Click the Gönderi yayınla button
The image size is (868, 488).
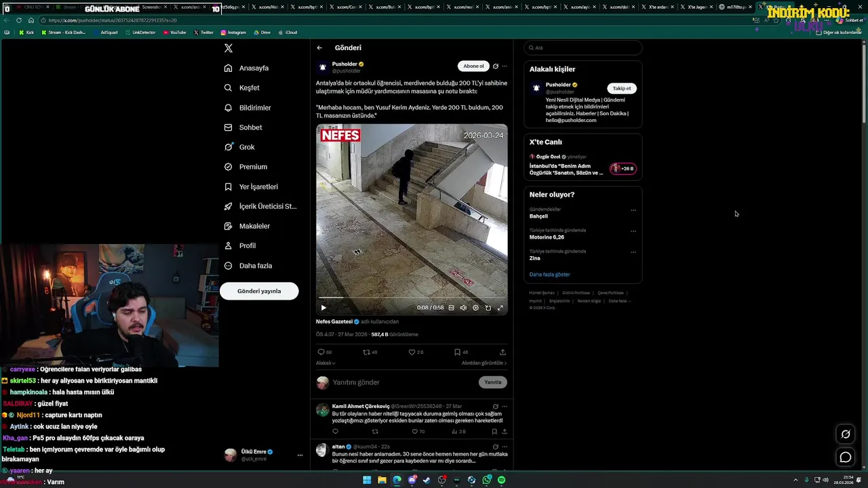pos(259,291)
